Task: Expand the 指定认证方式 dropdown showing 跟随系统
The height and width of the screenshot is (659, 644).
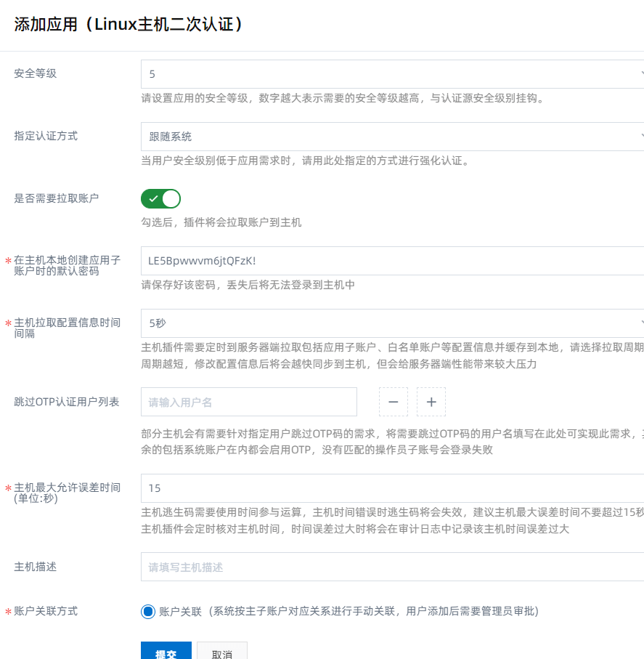Action: coord(392,137)
